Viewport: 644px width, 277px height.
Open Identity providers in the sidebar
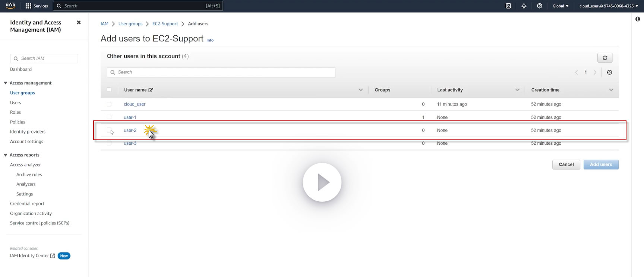pyautogui.click(x=28, y=132)
